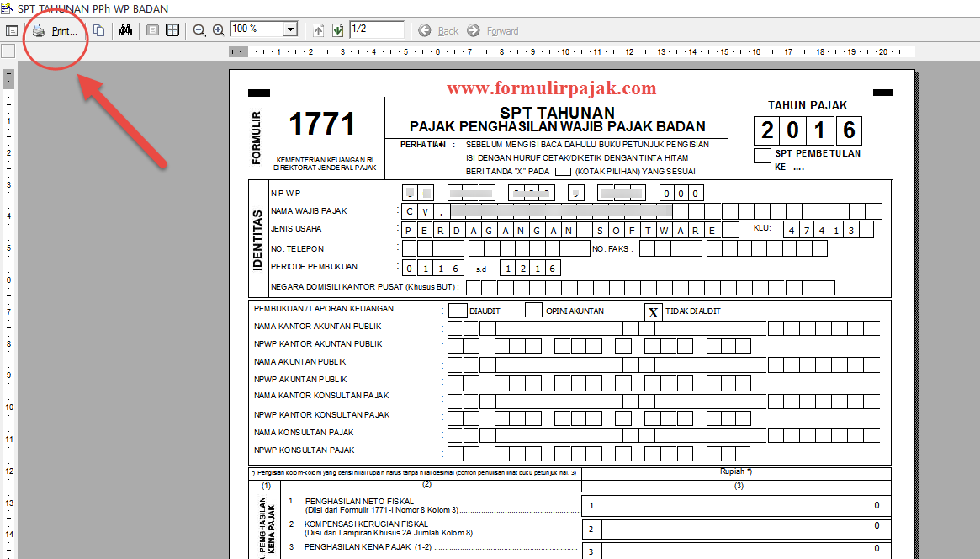Image resolution: width=980 pixels, height=559 pixels.
Task: Click the IDENTITAS vertical section label
Action: (257, 240)
